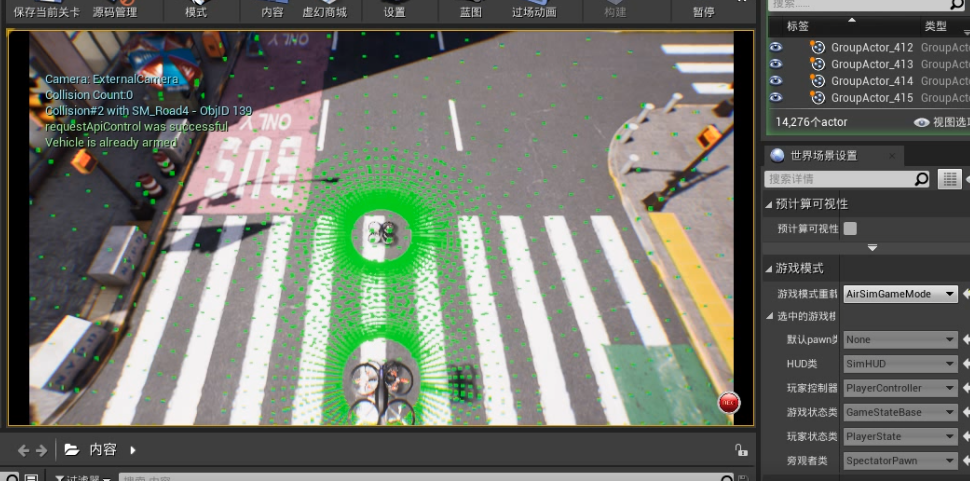Close the 世界场景设置 tab
970x481 pixels.
[891, 156]
